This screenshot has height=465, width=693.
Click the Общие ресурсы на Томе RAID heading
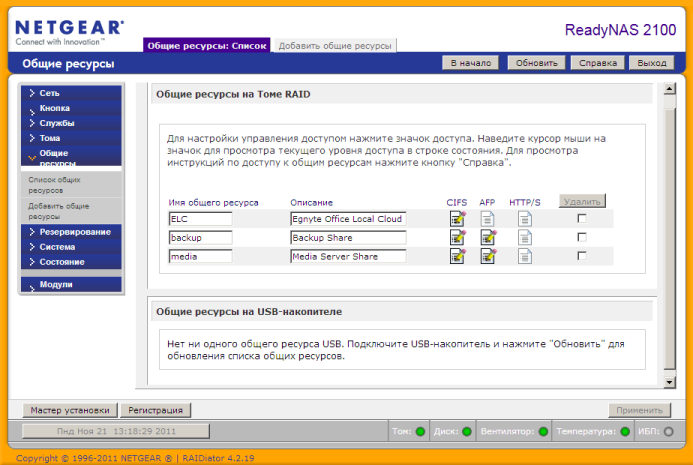click(x=233, y=94)
